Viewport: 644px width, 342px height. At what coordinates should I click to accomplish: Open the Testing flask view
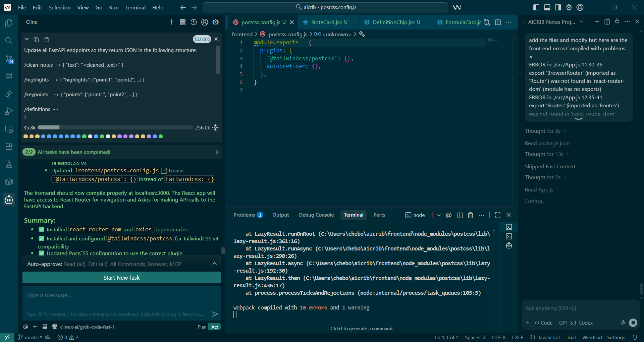[9, 164]
